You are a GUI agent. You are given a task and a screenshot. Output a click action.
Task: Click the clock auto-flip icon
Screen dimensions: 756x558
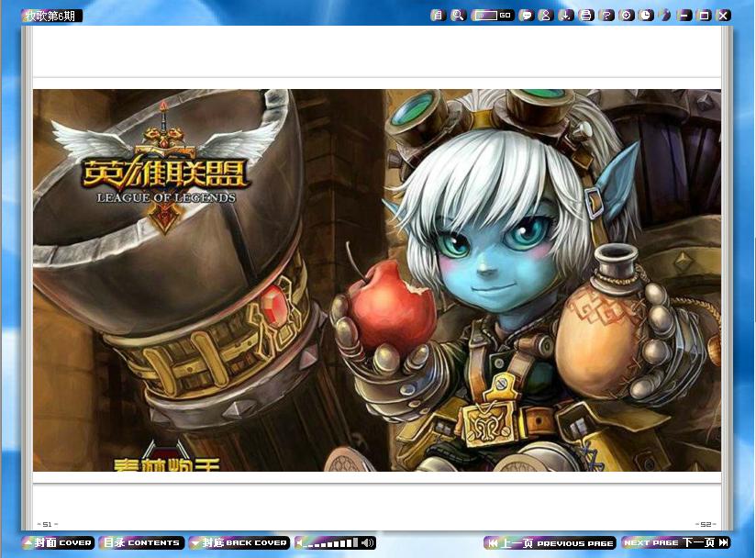(x=646, y=16)
